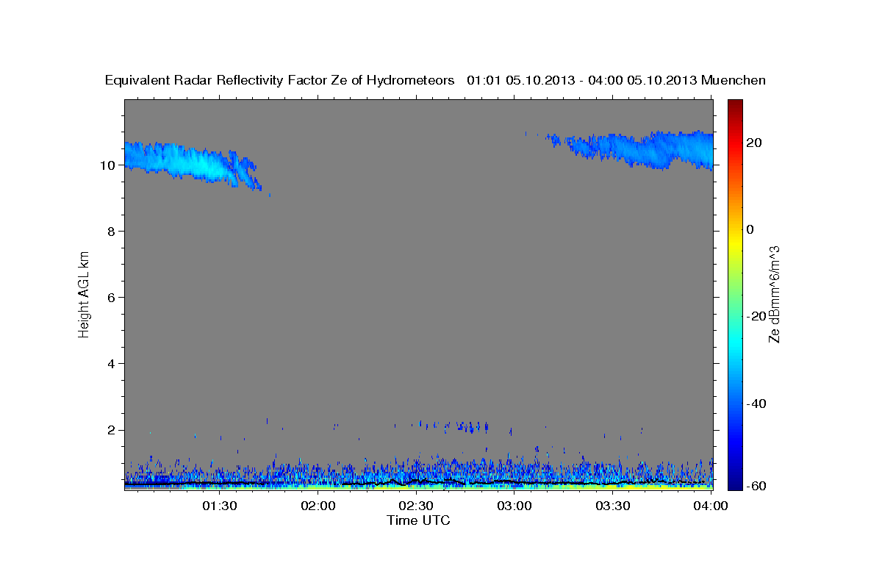Click the "Height AGL km" axis label
This screenshot has width=882, height=588.
tap(85, 293)
